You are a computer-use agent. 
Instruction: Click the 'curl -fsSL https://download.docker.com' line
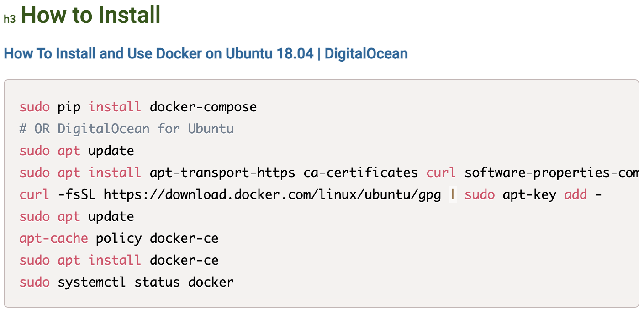[x=311, y=194]
